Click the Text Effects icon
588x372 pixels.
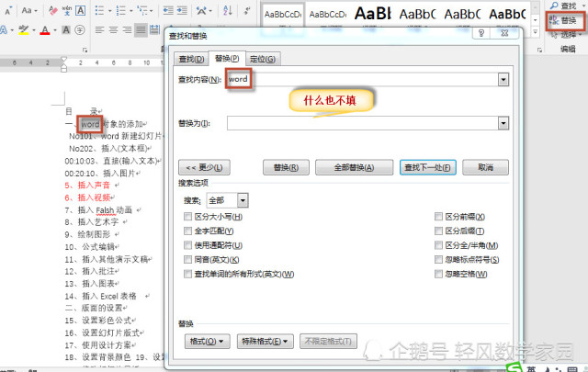click(4, 29)
